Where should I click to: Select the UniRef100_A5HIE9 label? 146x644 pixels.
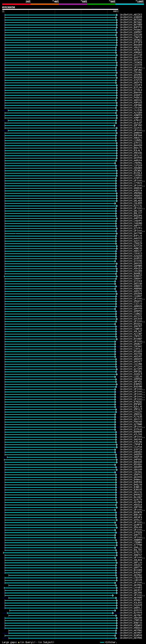(x=131, y=268)
